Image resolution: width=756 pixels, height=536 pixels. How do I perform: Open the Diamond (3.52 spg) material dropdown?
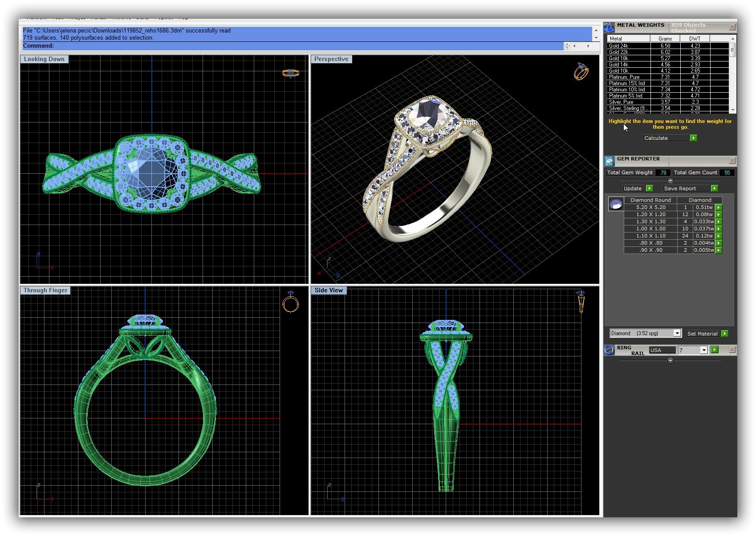coord(677,333)
